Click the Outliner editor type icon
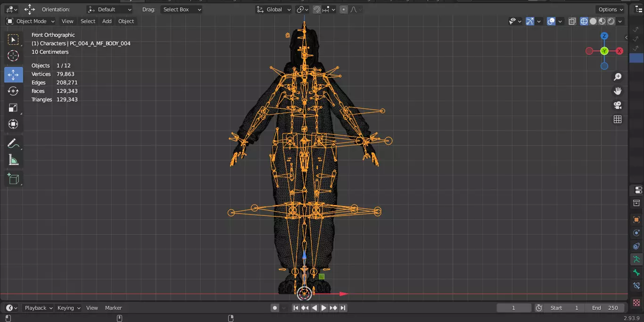Image resolution: width=644 pixels, height=322 pixels. 639,9
